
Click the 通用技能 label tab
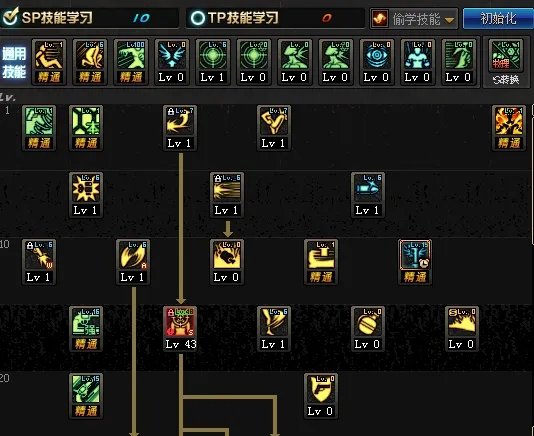click(14, 62)
